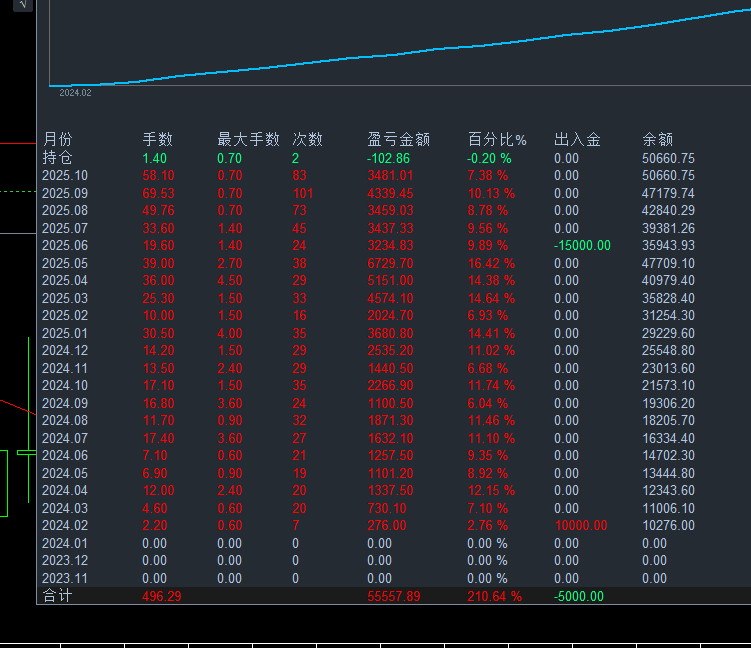Click lots value 10.00
This screenshot has width=751, height=648.
(x=159, y=315)
